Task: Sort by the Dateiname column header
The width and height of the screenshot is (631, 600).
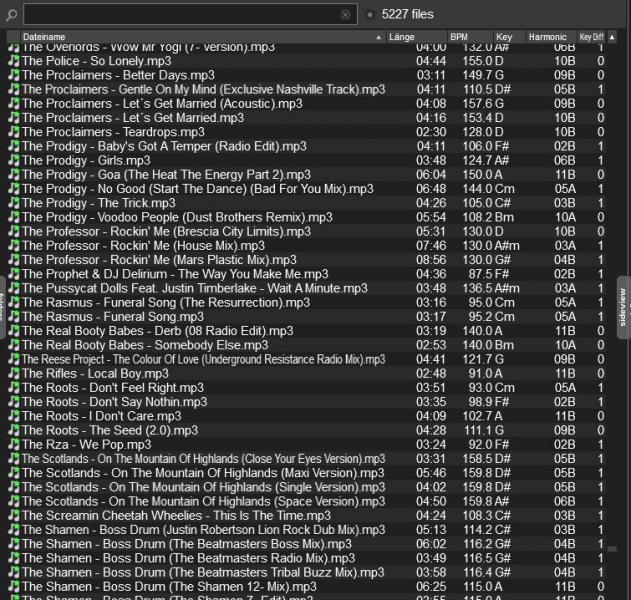Action: pyautogui.click(x=202, y=37)
